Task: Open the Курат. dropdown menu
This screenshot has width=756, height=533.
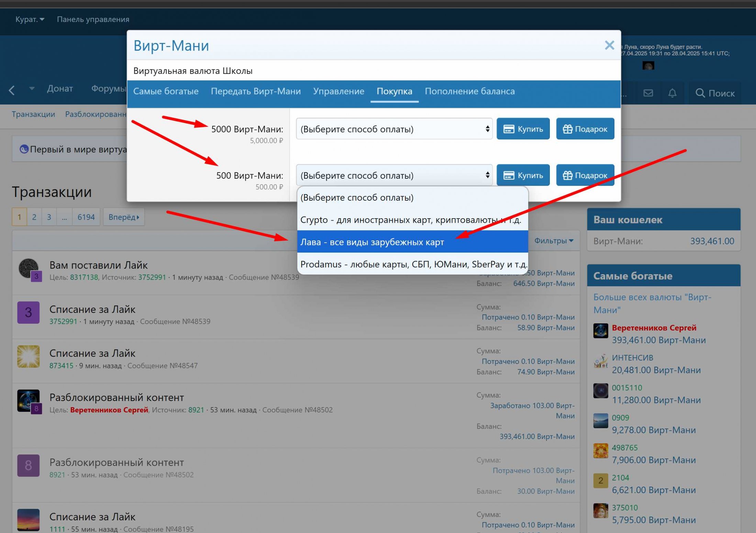Action: (x=30, y=19)
